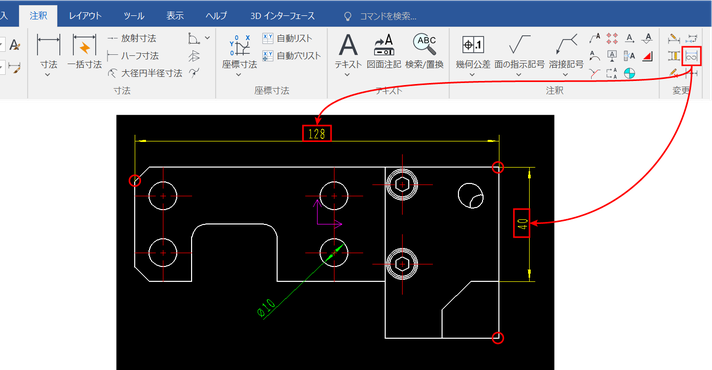Select the 大径円半径寸法 tool

point(144,73)
